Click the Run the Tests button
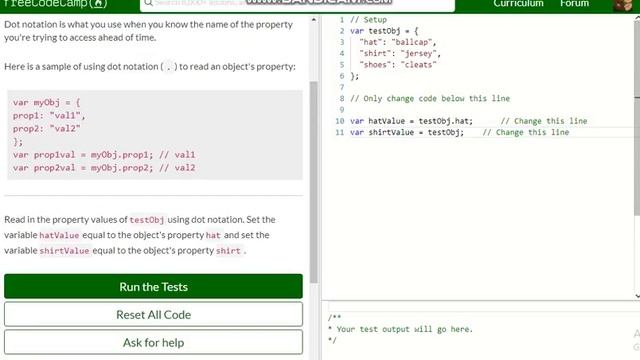Viewport: 640px width, 360px height. 153,286
